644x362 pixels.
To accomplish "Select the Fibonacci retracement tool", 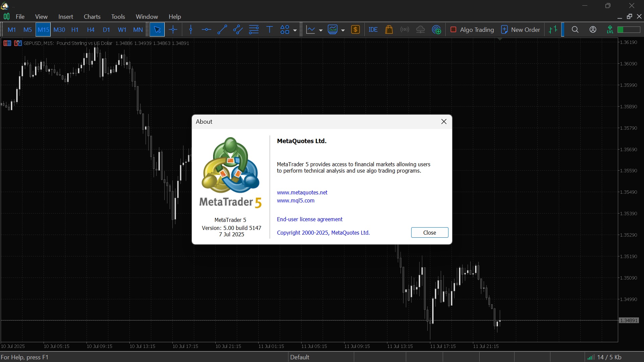I will coord(254,30).
